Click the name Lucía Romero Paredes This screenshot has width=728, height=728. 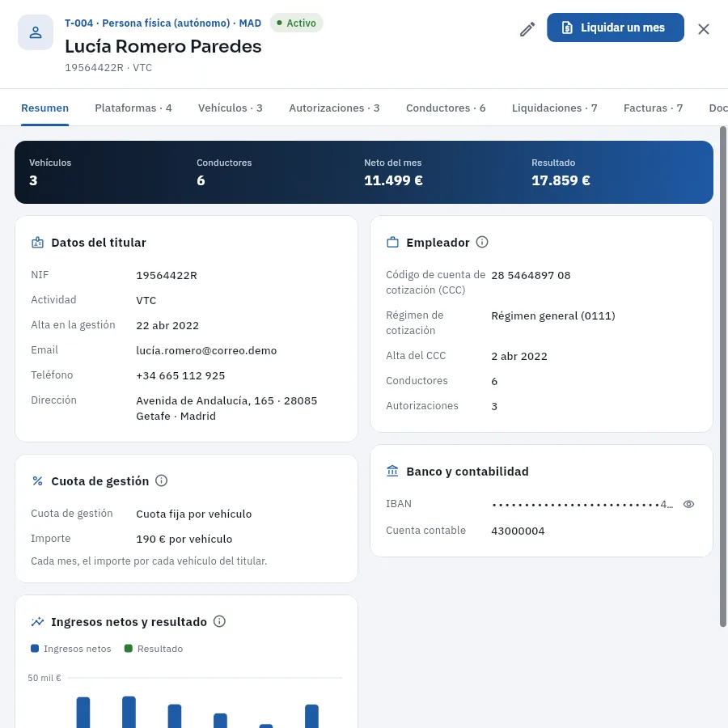pos(163,46)
